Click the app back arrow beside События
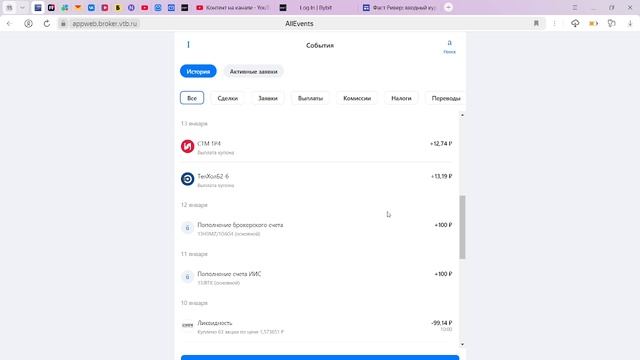The width and height of the screenshot is (640, 360). click(188, 44)
